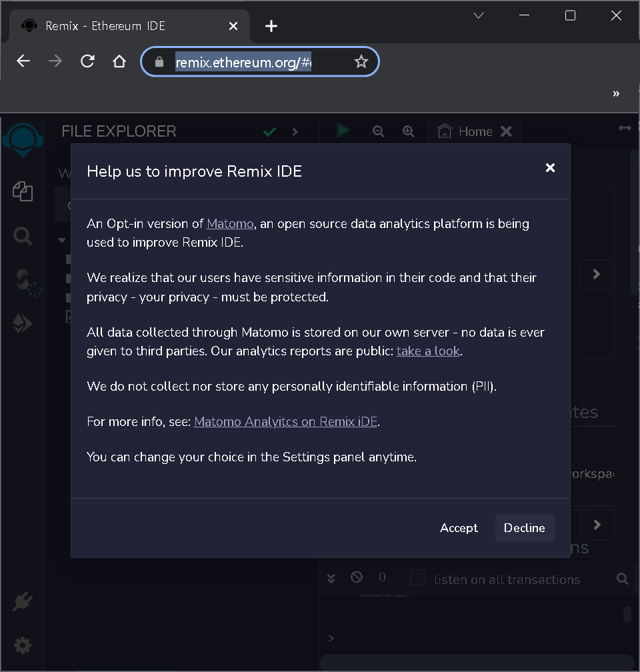The height and width of the screenshot is (672, 640).
Task: Click the zoom out magnifier icon
Action: point(378,131)
